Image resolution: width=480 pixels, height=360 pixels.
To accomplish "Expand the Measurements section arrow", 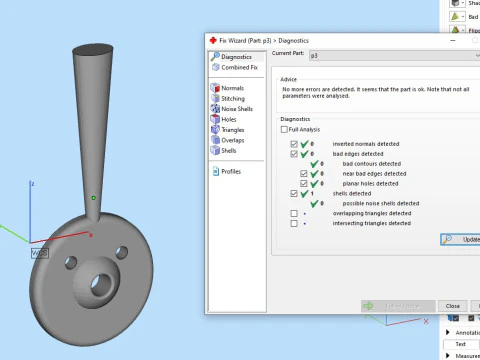I will point(448,356).
